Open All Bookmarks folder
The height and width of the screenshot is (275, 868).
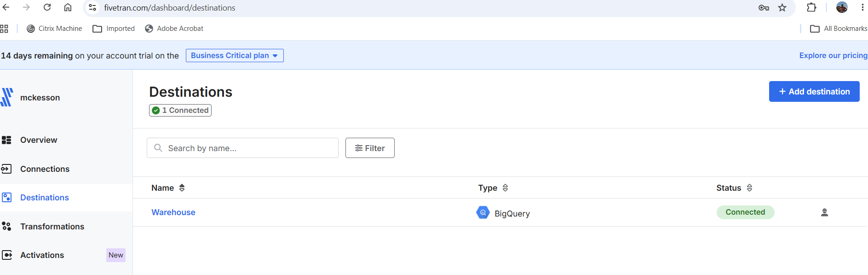[839, 29]
